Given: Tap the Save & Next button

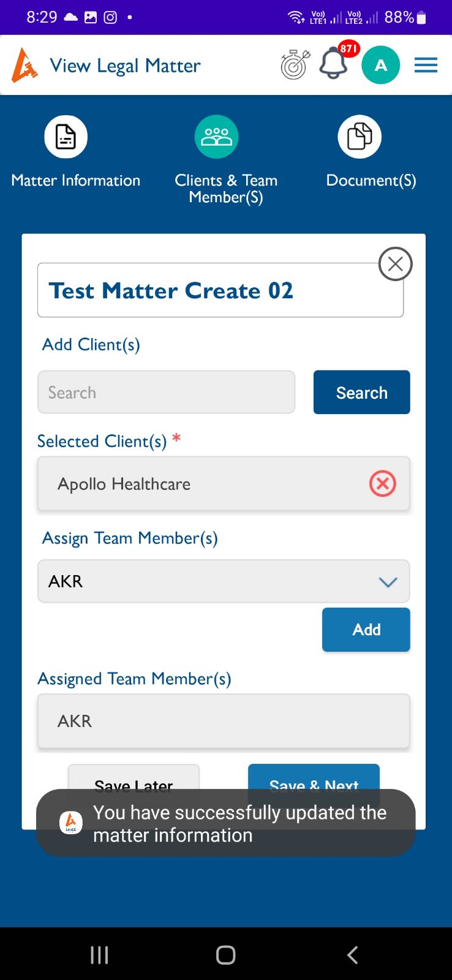Looking at the screenshot, I should (314, 777).
